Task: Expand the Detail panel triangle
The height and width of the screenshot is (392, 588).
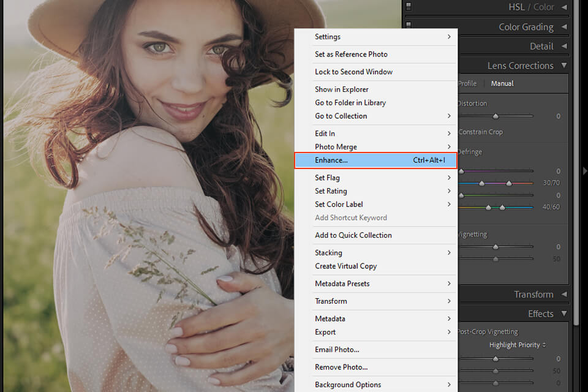Action: 563,47
